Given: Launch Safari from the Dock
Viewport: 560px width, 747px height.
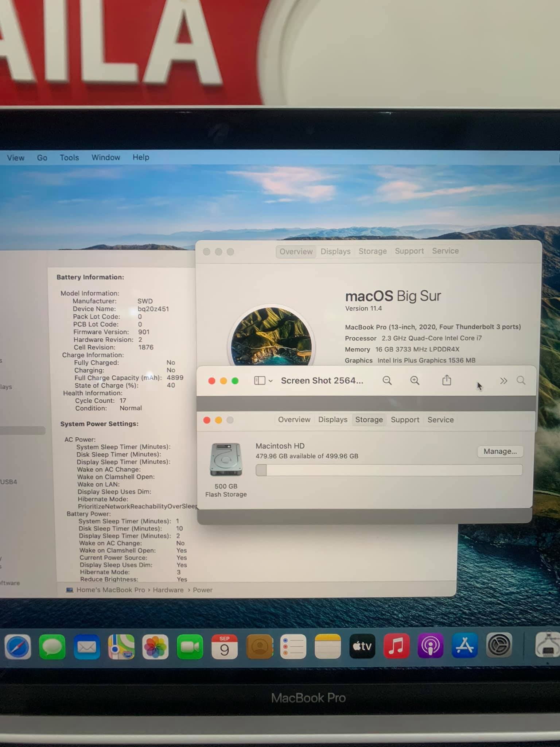Looking at the screenshot, I should (17, 647).
